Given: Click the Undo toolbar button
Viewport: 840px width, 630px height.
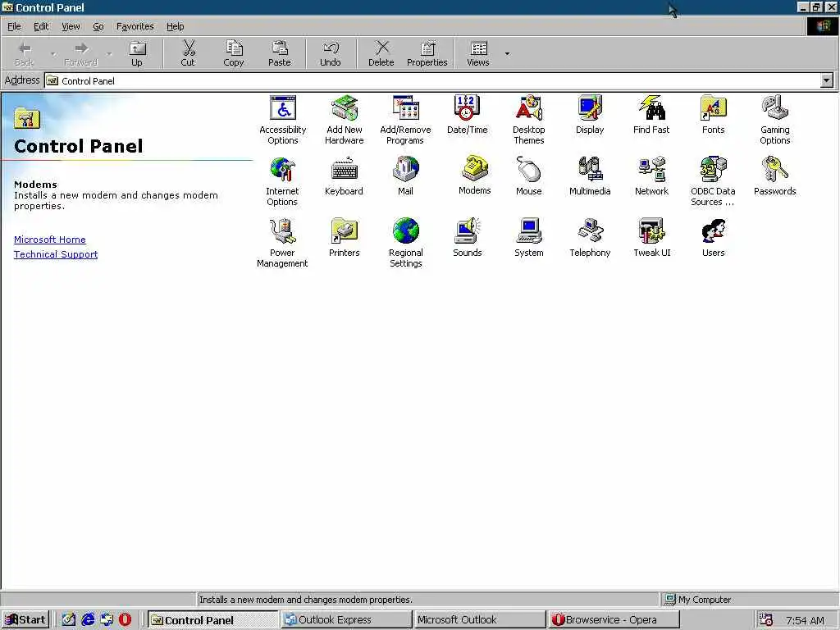Looking at the screenshot, I should click(x=331, y=53).
